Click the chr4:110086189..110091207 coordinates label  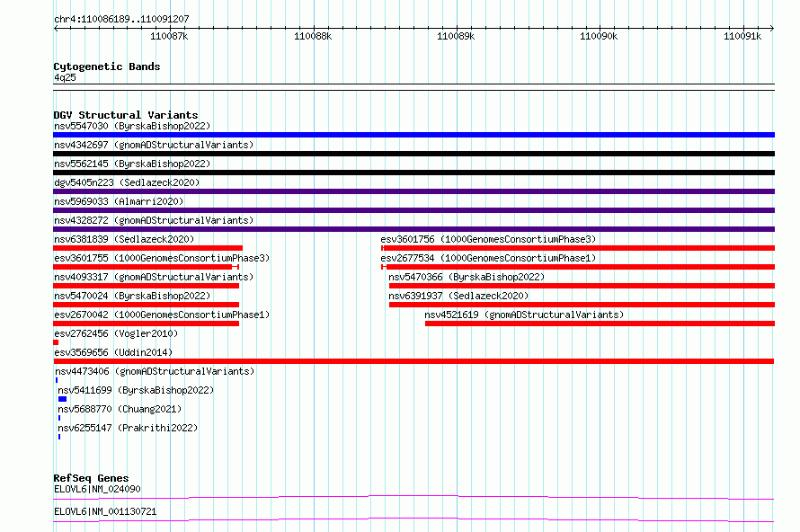[121, 19]
